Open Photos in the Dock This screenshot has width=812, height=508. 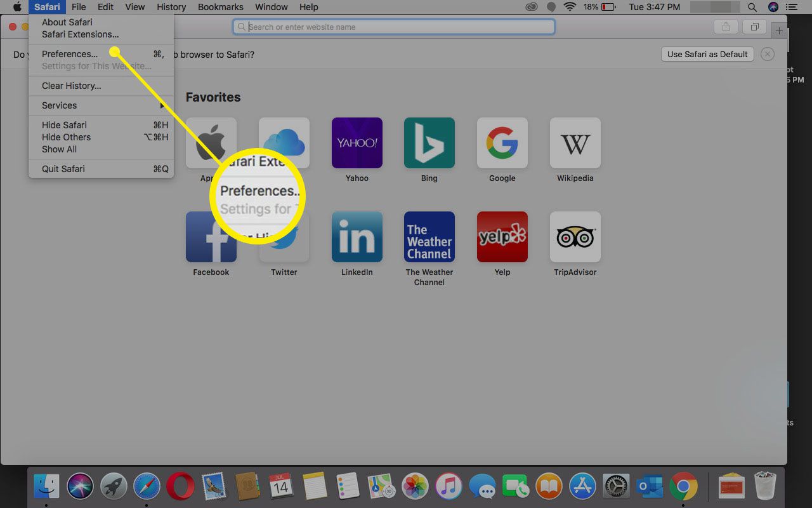(416, 486)
